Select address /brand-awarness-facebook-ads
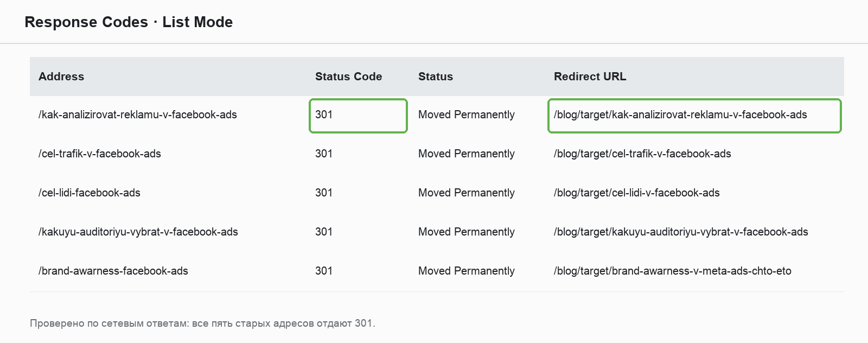This screenshot has width=868, height=343. [113, 271]
